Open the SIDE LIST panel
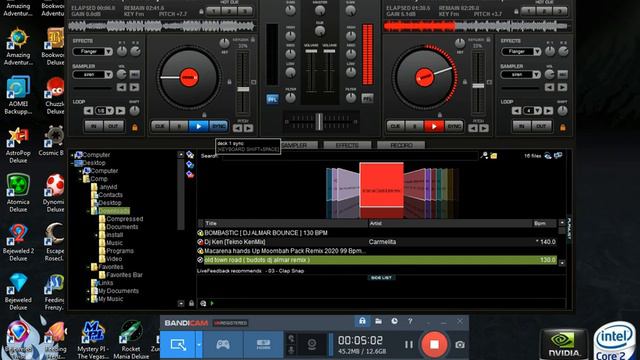The width and height of the screenshot is (640, 360). (381, 278)
